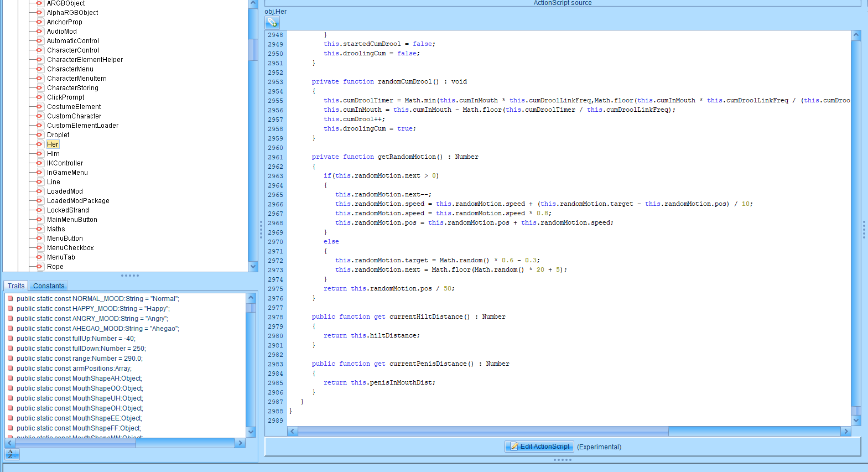The image size is (868, 472).
Task: Click the red icon next to armPositions
Action: tap(11, 369)
